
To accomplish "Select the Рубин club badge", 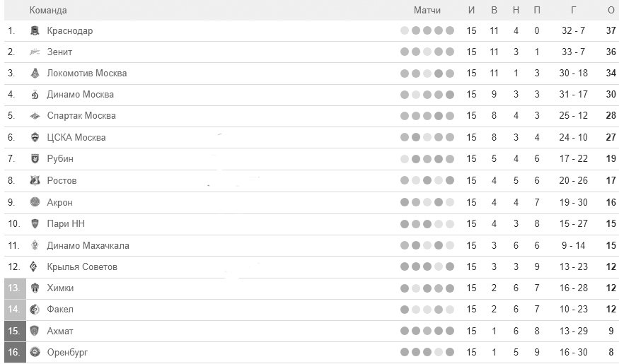I will (x=35, y=158).
